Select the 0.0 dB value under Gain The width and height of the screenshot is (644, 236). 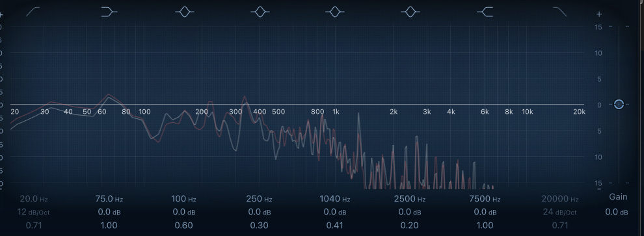617,212
